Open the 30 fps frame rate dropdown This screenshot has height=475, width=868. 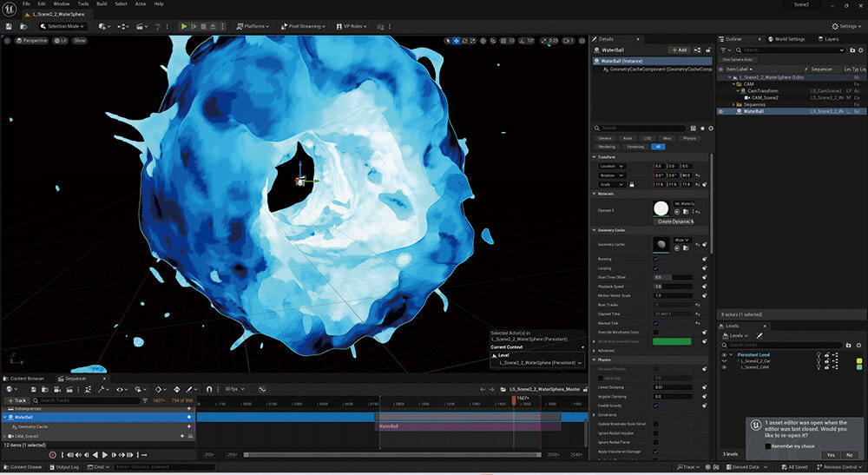(x=234, y=389)
